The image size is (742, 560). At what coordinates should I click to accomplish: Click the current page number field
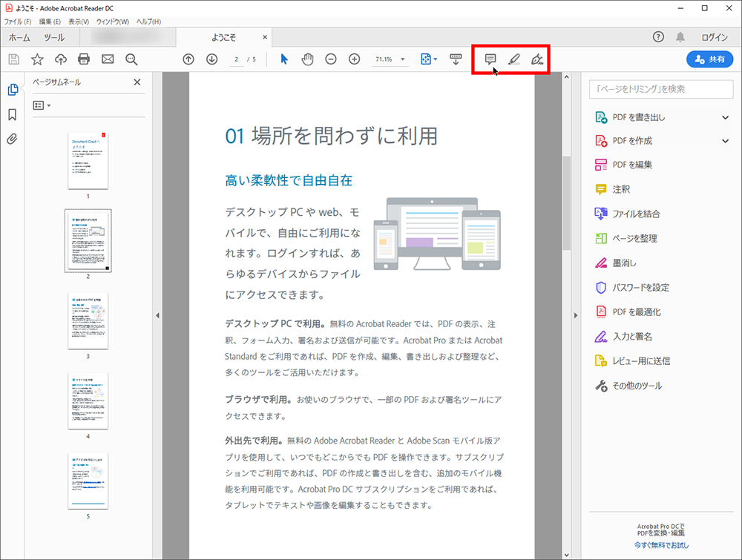(236, 59)
